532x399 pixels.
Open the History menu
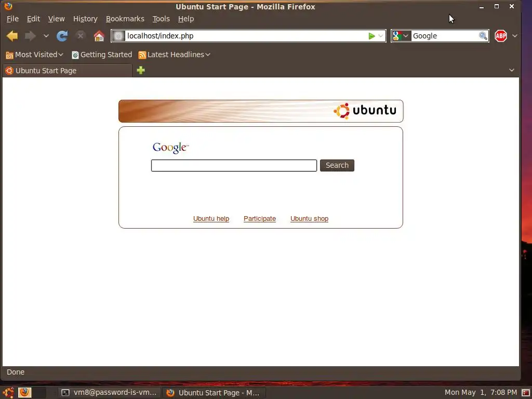click(85, 19)
